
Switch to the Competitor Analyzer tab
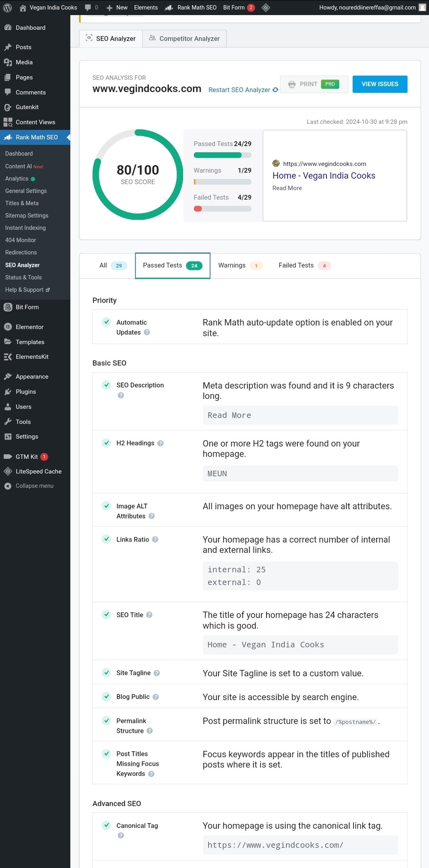click(x=184, y=39)
